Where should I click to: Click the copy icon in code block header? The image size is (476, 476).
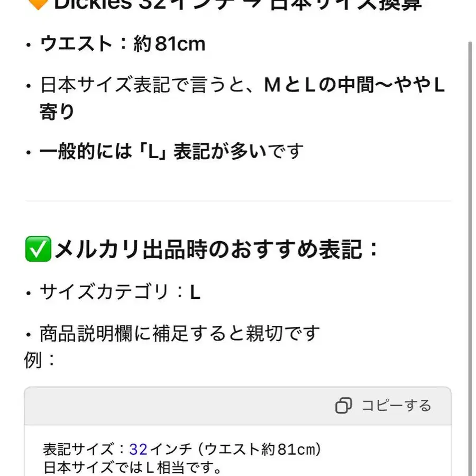pyautogui.click(x=343, y=405)
